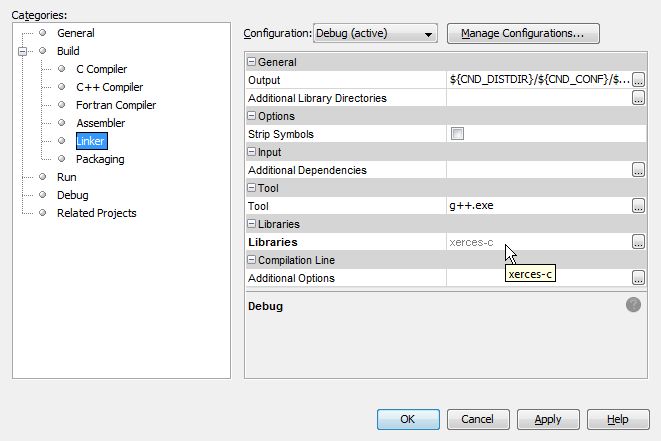
Task: Click the help question mark icon
Action: [x=633, y=305]
